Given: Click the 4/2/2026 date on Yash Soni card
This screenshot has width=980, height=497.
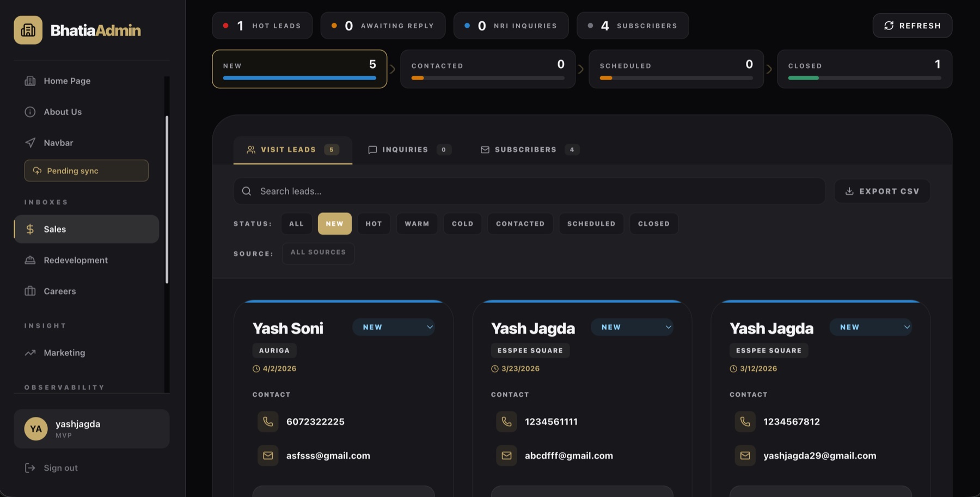Looking at the screenshot, I should tap(279, 368).
